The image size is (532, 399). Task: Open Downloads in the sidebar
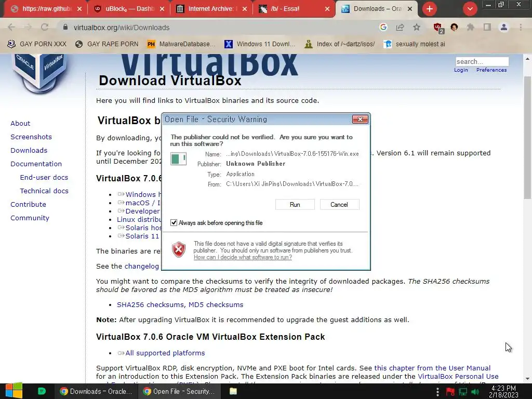[29, 150]
